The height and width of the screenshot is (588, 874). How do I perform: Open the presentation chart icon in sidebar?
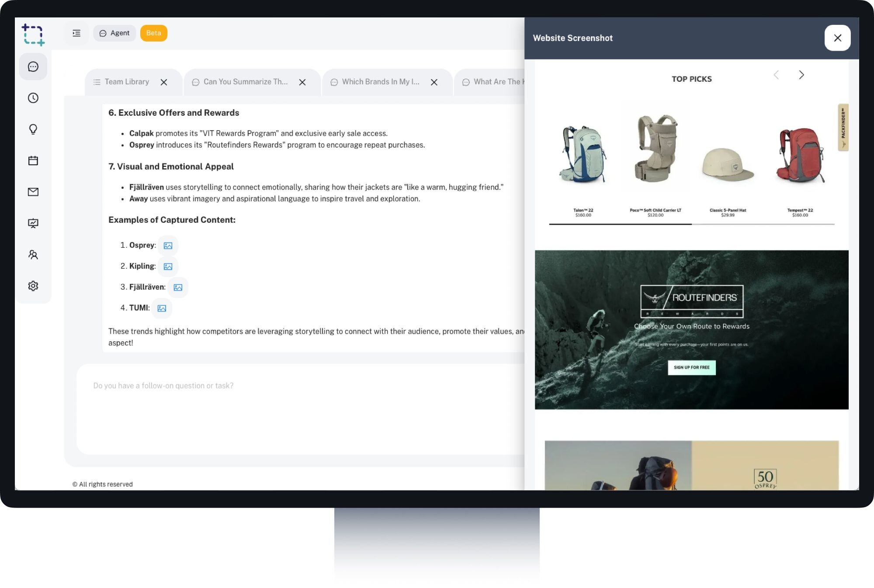(x=33, y=223)
